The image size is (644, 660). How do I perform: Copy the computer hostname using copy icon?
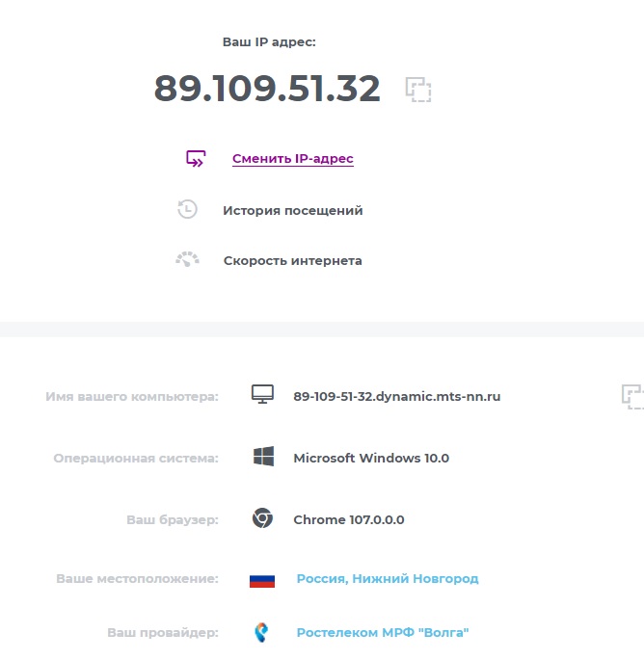coord(632,396)
